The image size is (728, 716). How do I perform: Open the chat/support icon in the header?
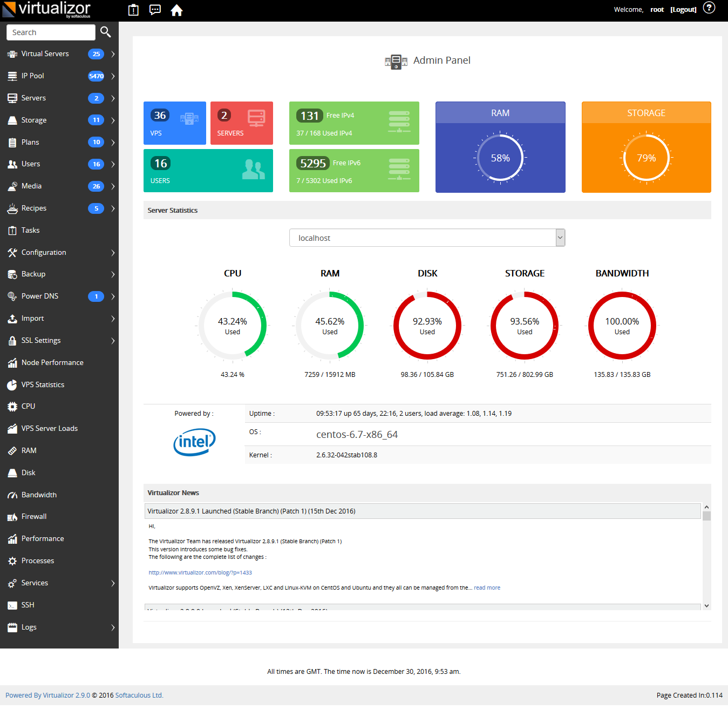(155, 10)
